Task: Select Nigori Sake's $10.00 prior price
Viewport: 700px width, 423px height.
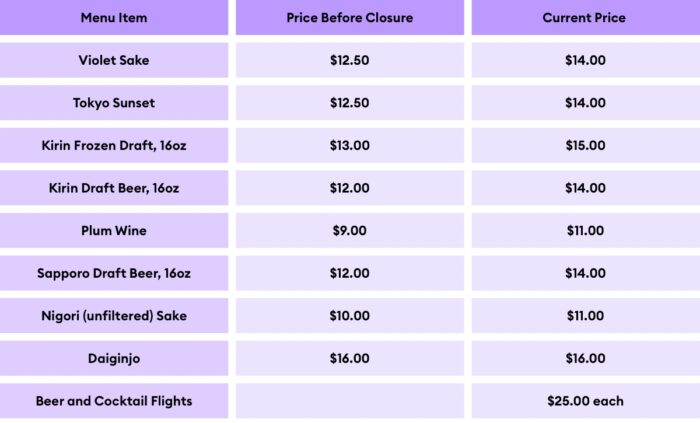Action: (349, 316)
